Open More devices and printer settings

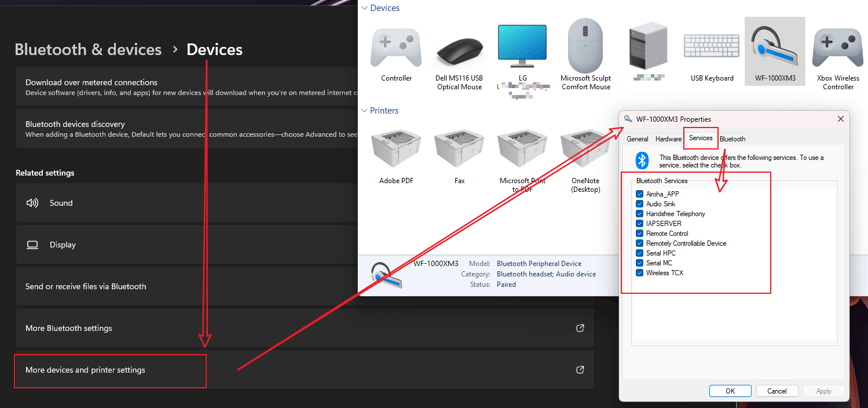[305, 370]
